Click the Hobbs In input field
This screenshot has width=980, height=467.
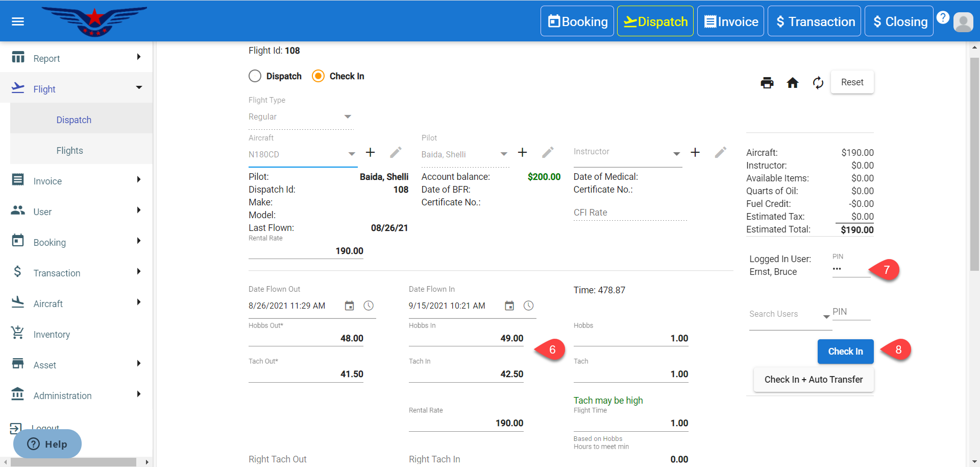465,338
